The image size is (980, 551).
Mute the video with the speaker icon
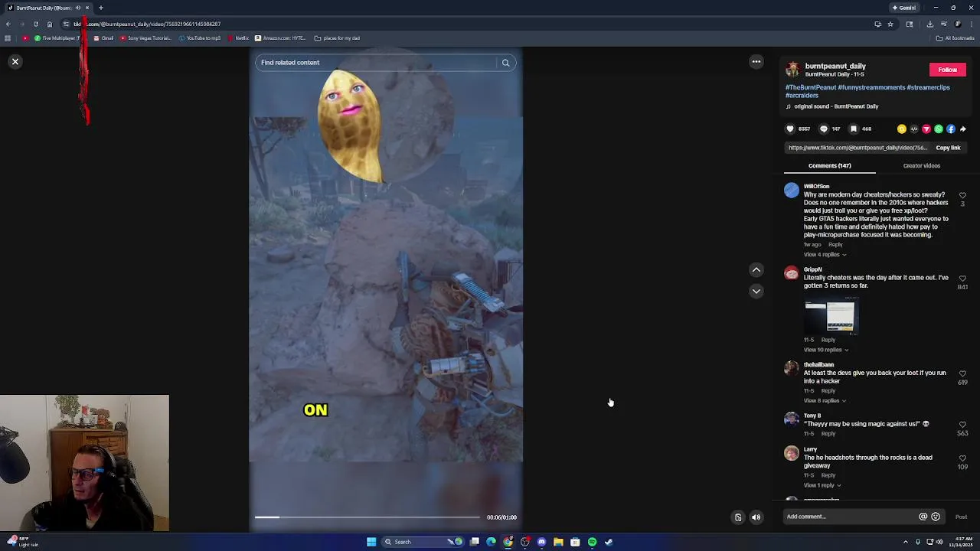pyautogui.click(x=756, y=517)
